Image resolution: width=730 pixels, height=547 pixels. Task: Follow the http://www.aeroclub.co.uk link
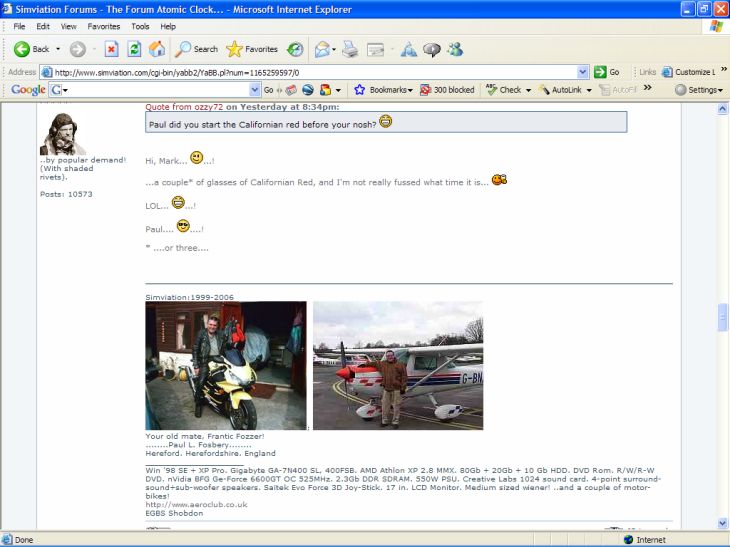click(x=196, y=504)
